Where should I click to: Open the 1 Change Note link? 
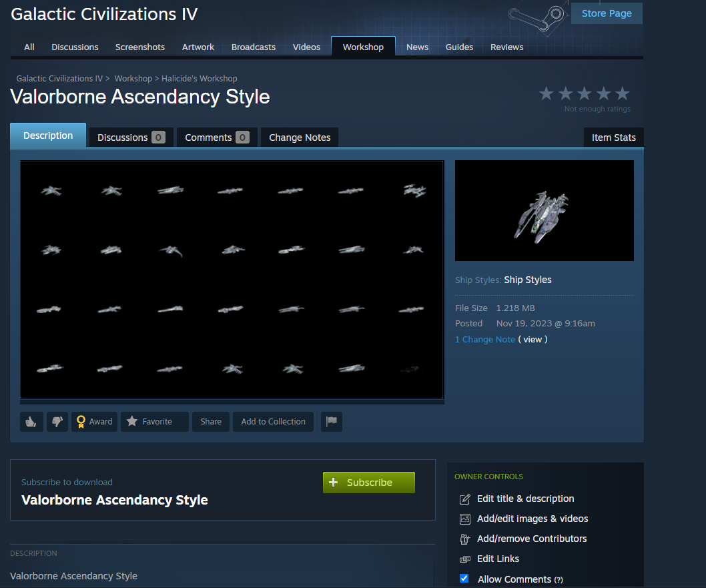485,340
